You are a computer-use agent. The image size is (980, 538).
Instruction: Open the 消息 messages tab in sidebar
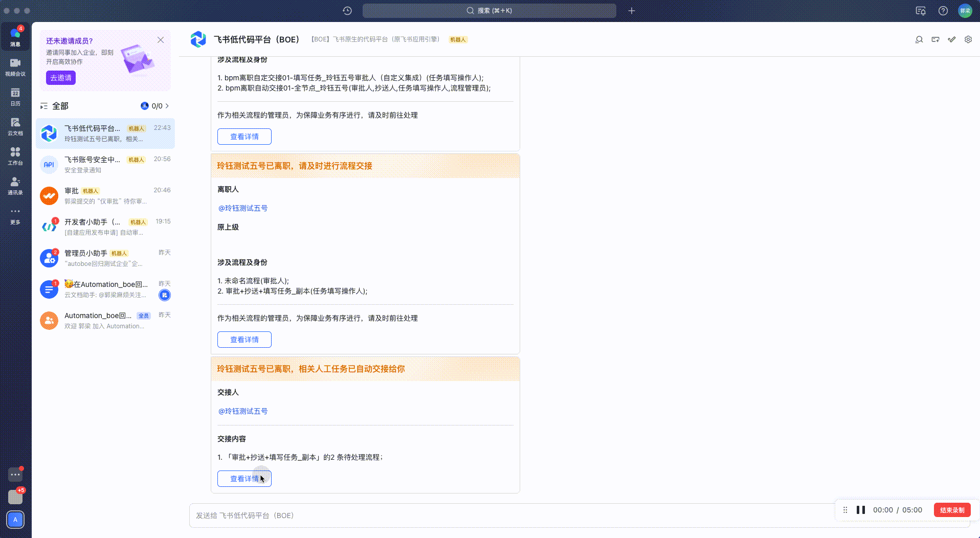pyautogui.click(x=15, y=37)
